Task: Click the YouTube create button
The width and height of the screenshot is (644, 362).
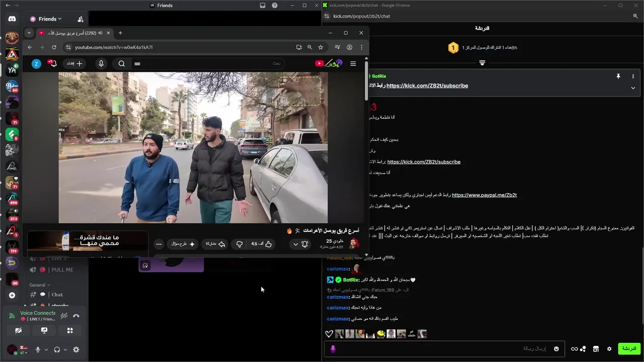Action: coord(74,63)
